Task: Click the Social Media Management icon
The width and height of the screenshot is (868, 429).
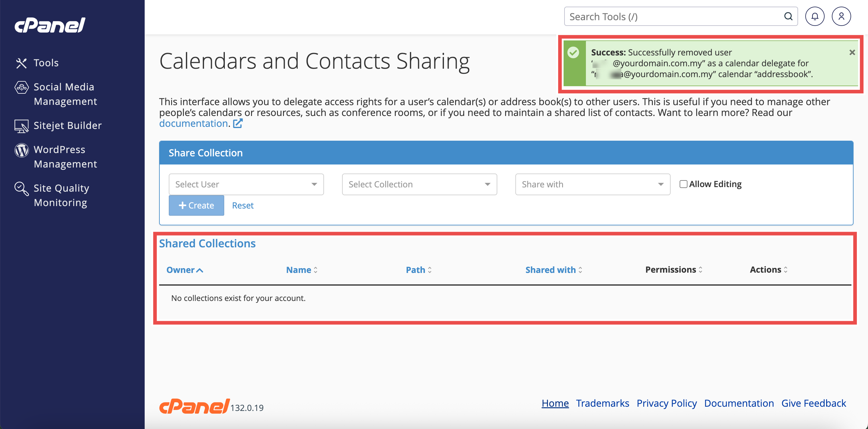Action: [22, 87]
